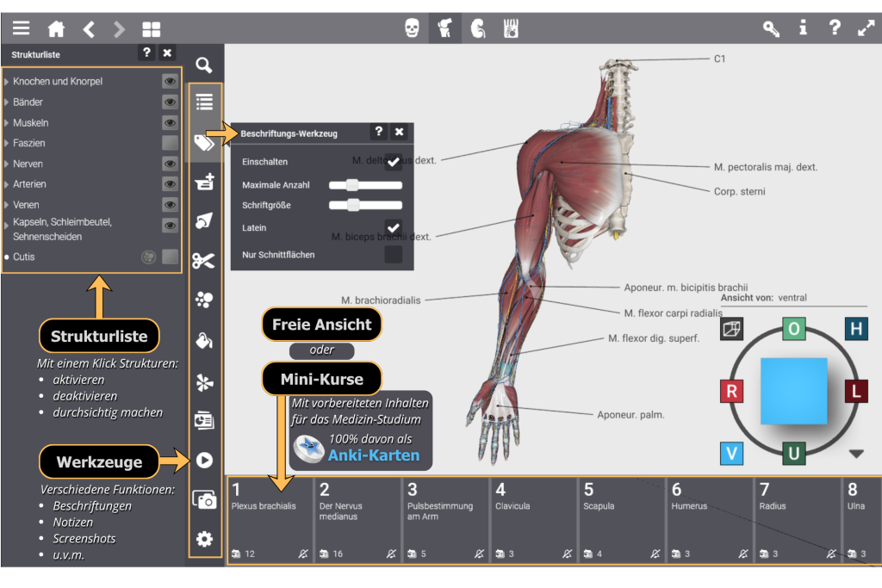Expand the Arterien tree item
Viewport: 882px width, 588px height.
tap(6, 184)
